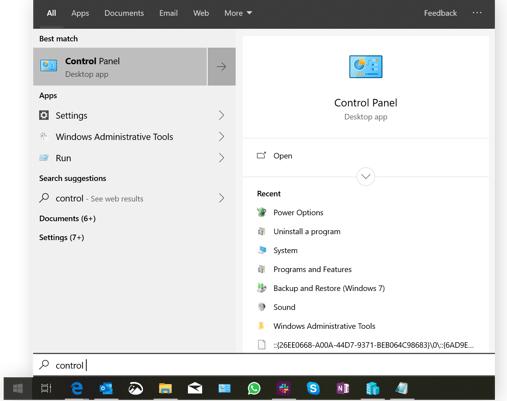Open the Windows Start button
Screen dimensions: 507x401
pyautogui.click(x=18, y=388)
